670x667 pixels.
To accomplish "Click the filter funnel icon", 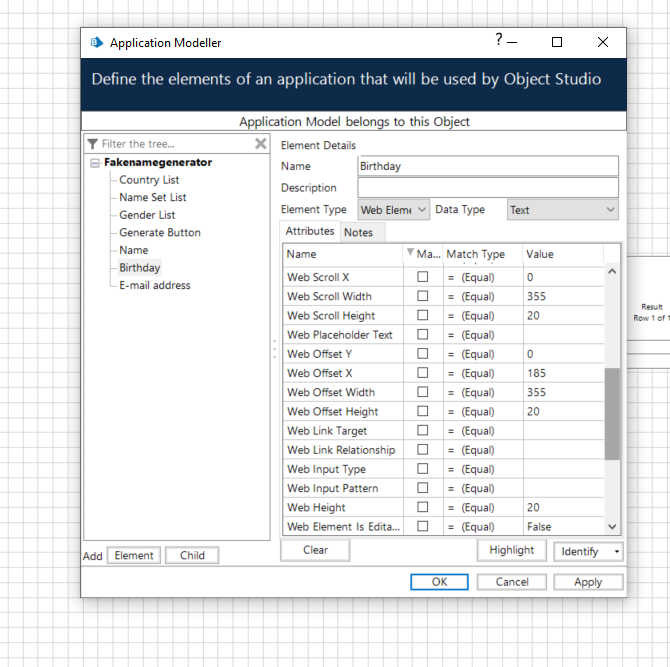I will [93, 144].
